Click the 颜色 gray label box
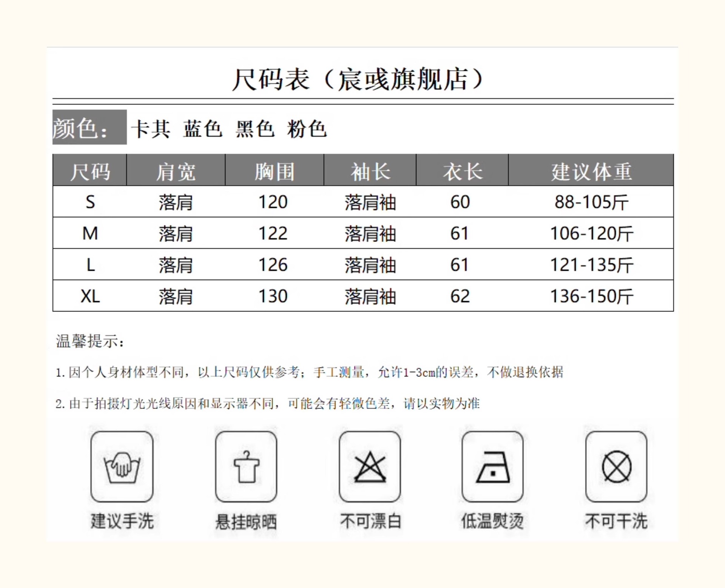Image resolution: width=725 pixels, height=588 pixels. (89, 128)
